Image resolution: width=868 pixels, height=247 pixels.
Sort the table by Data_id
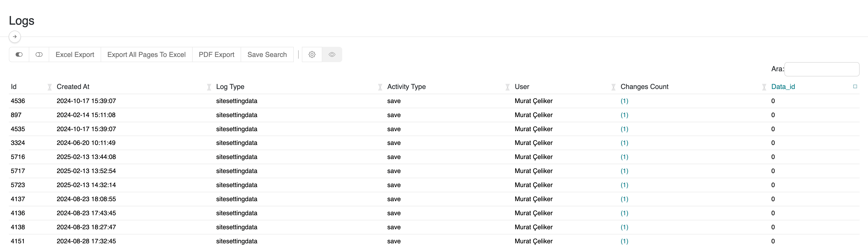click(x=783, y=87)
